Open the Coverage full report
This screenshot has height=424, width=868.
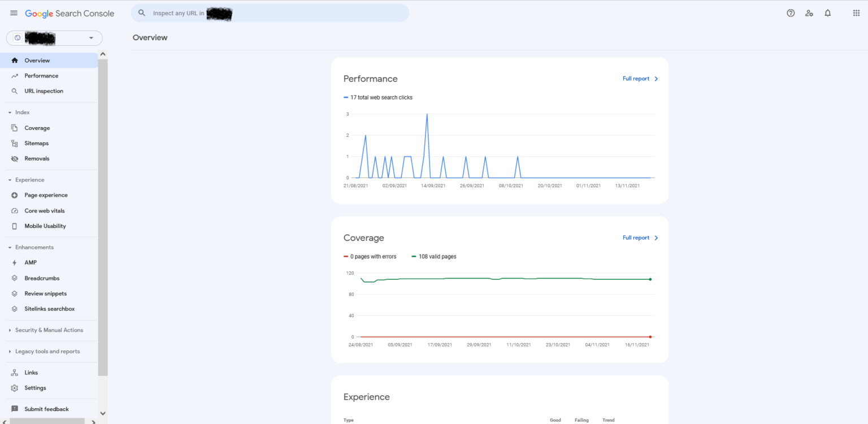coord(636,237)
